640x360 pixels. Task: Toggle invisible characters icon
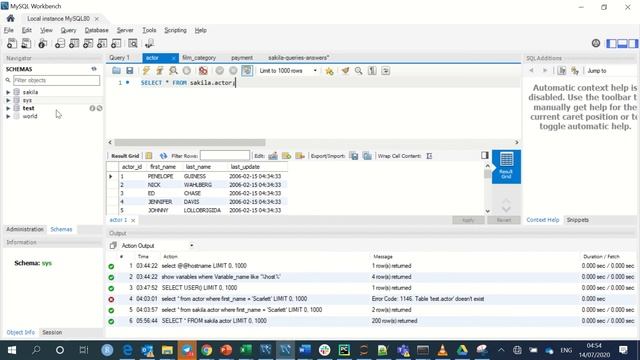(x=372, y=71)
